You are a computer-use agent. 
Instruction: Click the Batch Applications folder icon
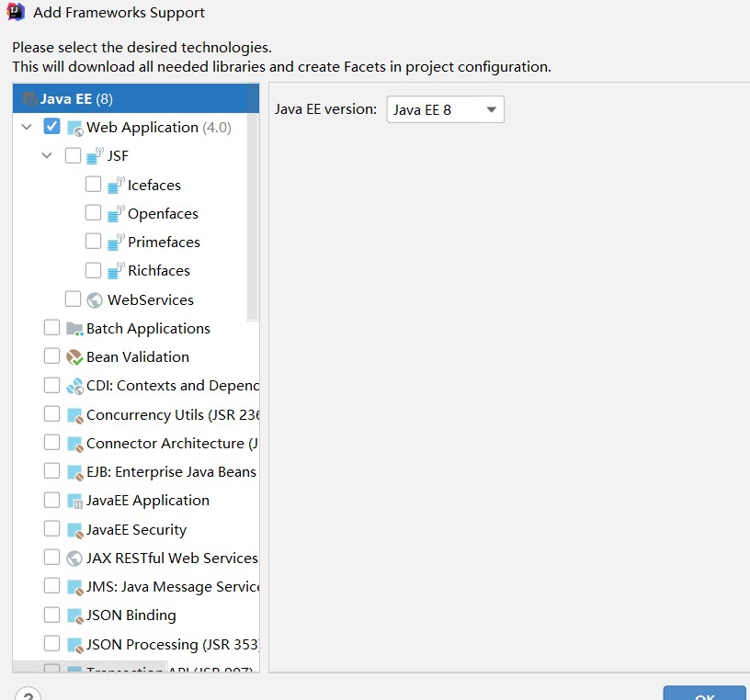tap(74, 329)
